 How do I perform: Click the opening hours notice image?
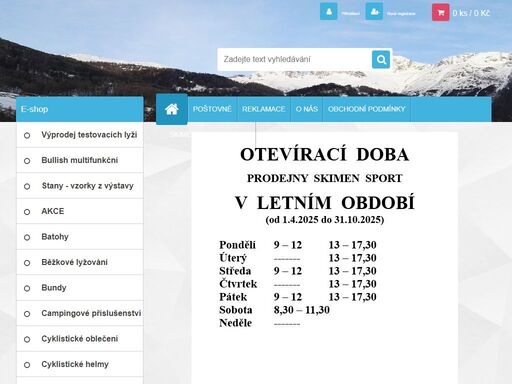pyautogui.click(x=325, y=258)
